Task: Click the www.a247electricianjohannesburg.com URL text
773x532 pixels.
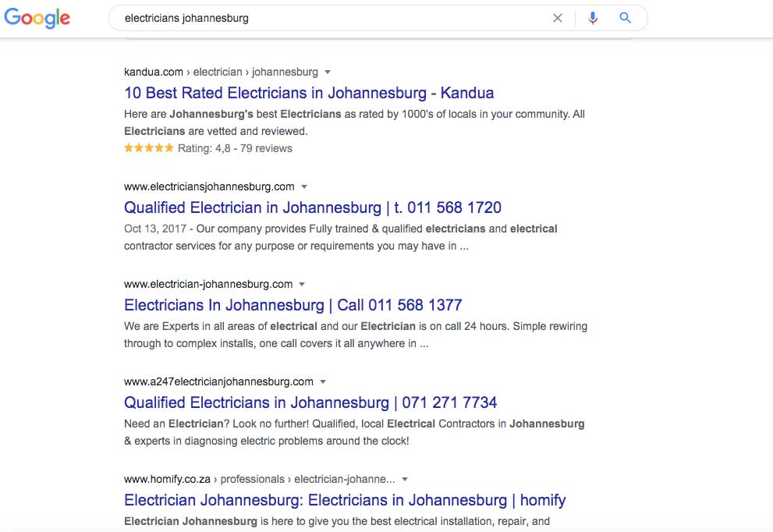Action: [x=218, y=381]
